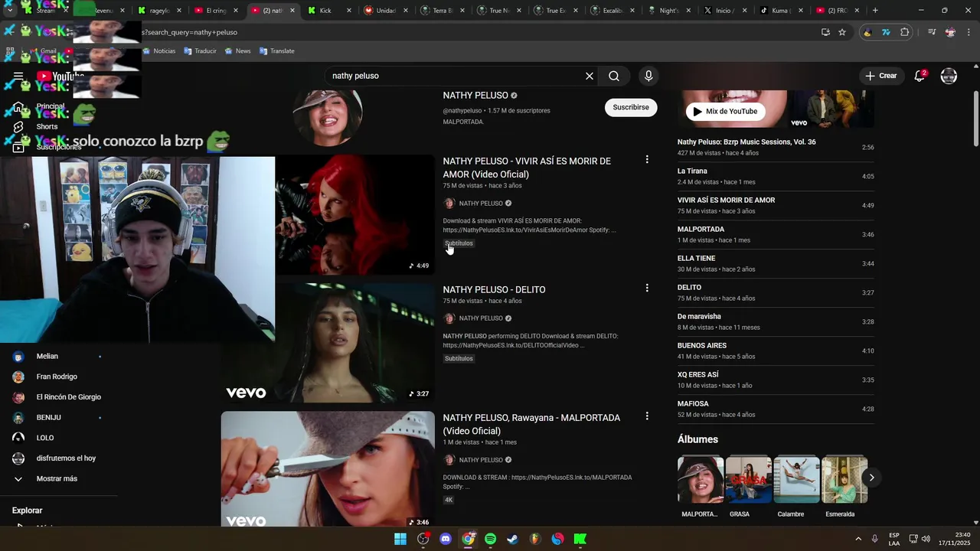
Task: Run the search with the magnifier icon
Action: click(614, 76)
